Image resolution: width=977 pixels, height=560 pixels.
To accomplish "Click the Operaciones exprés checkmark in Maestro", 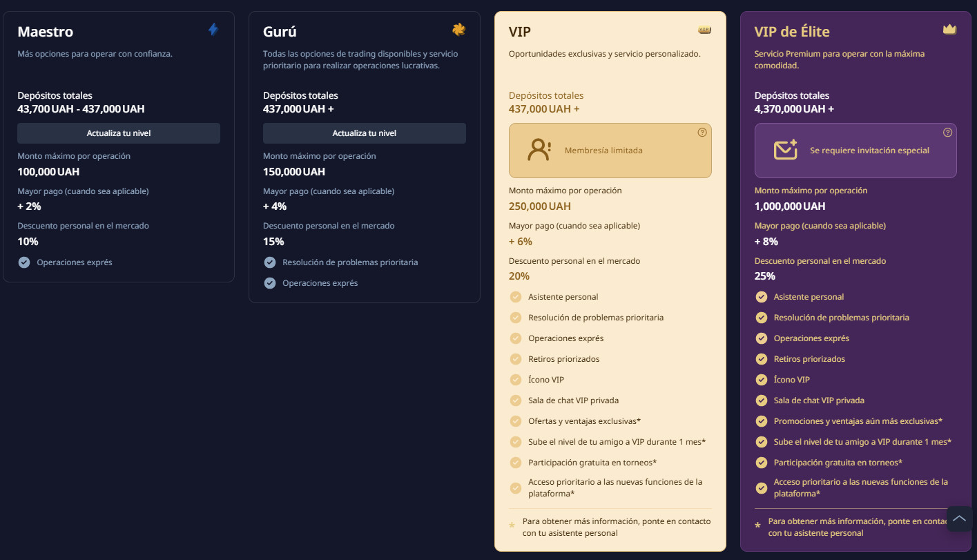I will [x=24, y=262].
